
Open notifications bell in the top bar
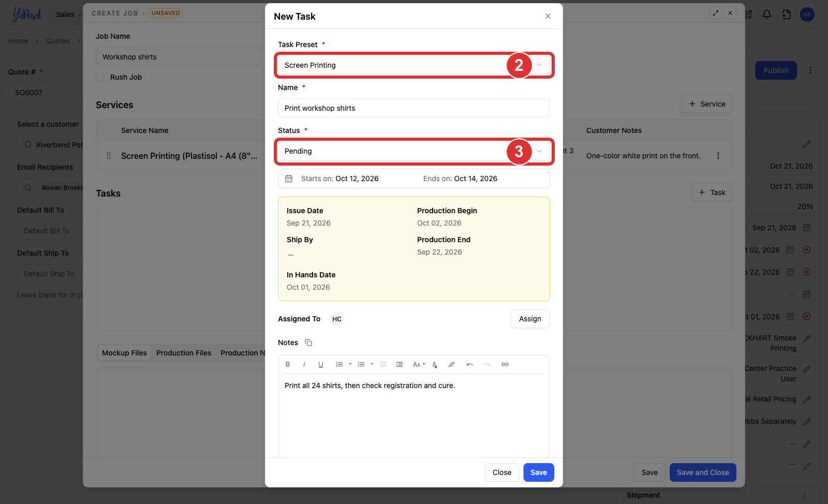pyautogui.click(x=767, y=14)
